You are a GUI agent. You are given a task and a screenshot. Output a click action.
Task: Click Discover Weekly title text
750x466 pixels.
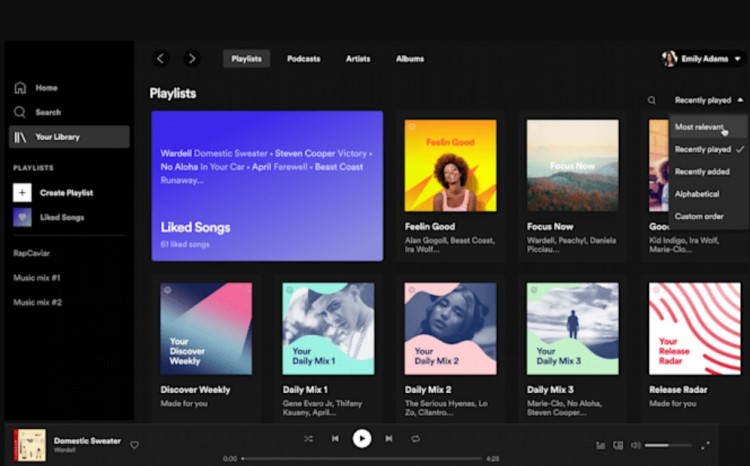click(x=195, y=389)
